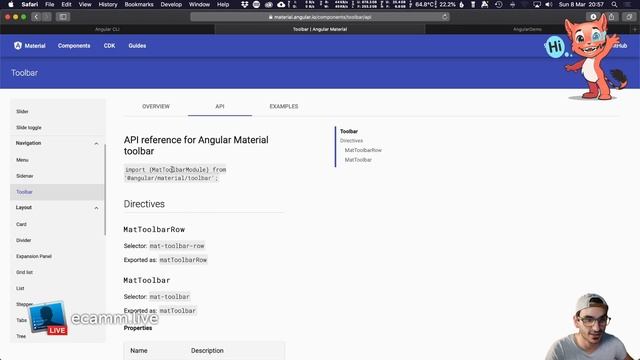The width and height of the screenshot is (640, 360).
Task: Open Divider in the sidebar
Action: pyautogui.click(x=23, y=240)
